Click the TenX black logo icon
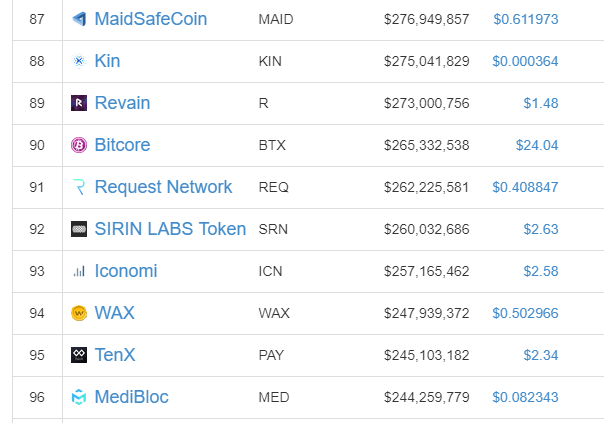Viewport: 604px width, 423px height. point(79,355)
